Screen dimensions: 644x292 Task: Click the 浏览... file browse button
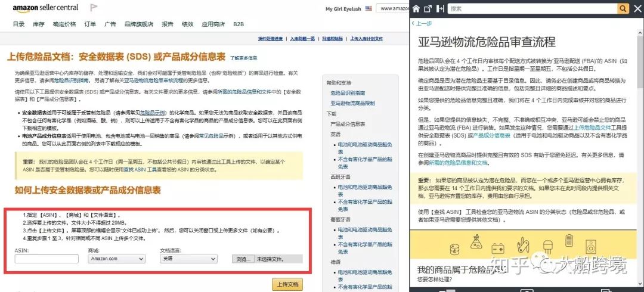coord(243,259)
